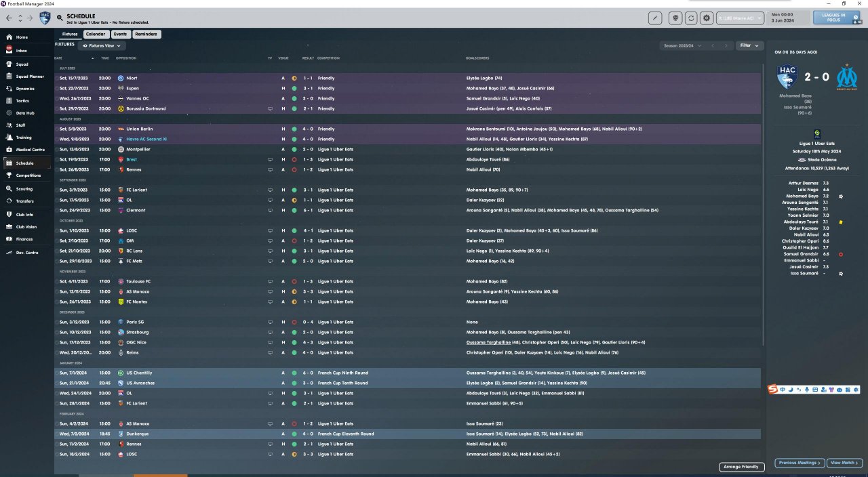Viewport: 868px width, 477px height.
Task: Open the Havre AC club badge
Action: (x=44, y=18)
